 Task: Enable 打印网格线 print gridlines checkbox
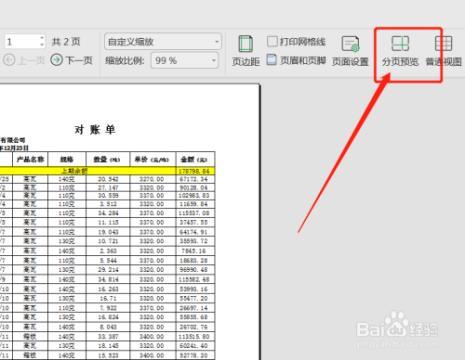pyautogui.click(x=272, y=41)
